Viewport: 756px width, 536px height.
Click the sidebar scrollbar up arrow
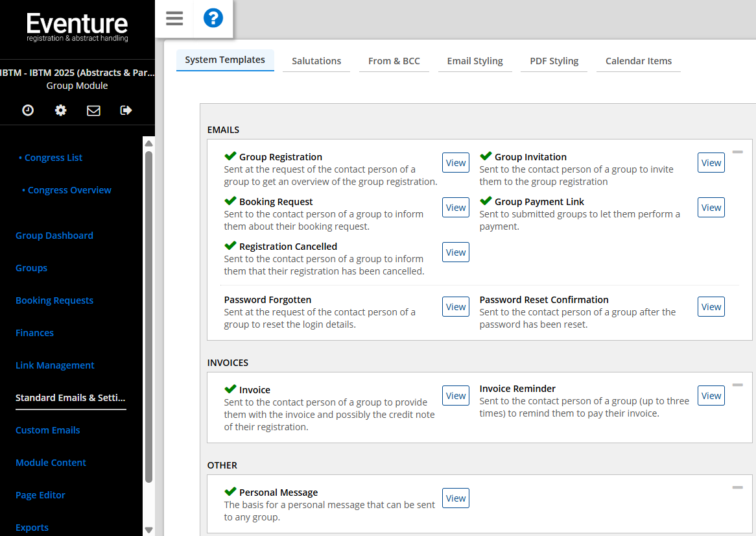click(149, 143)
